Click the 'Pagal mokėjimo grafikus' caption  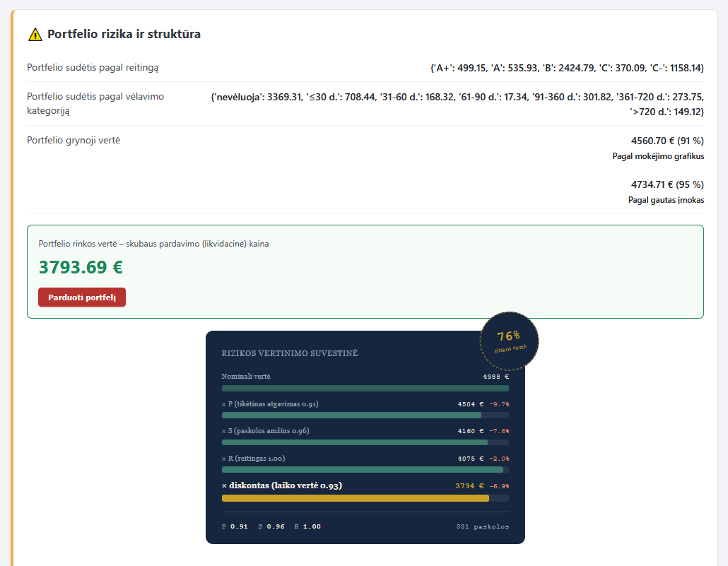point(658,156)
